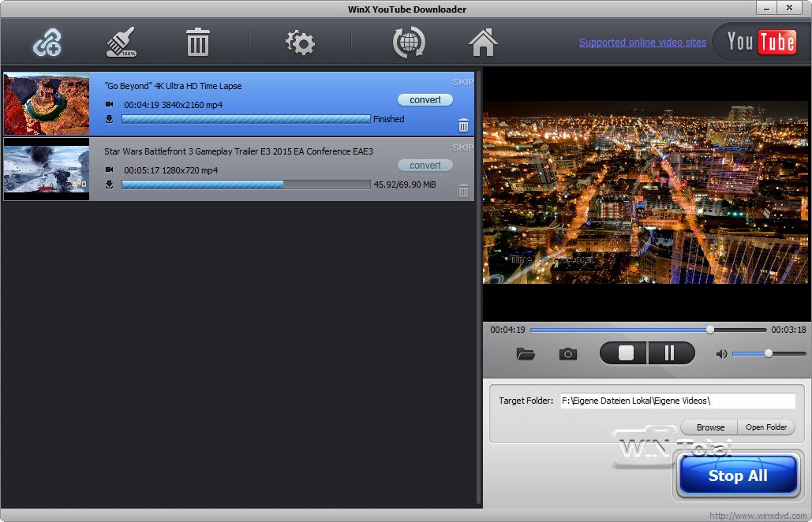Click the globe update icon
Image resolution: width=812 pixels, height=522 pixels.
pyautogui.click(x=409, y=43)
